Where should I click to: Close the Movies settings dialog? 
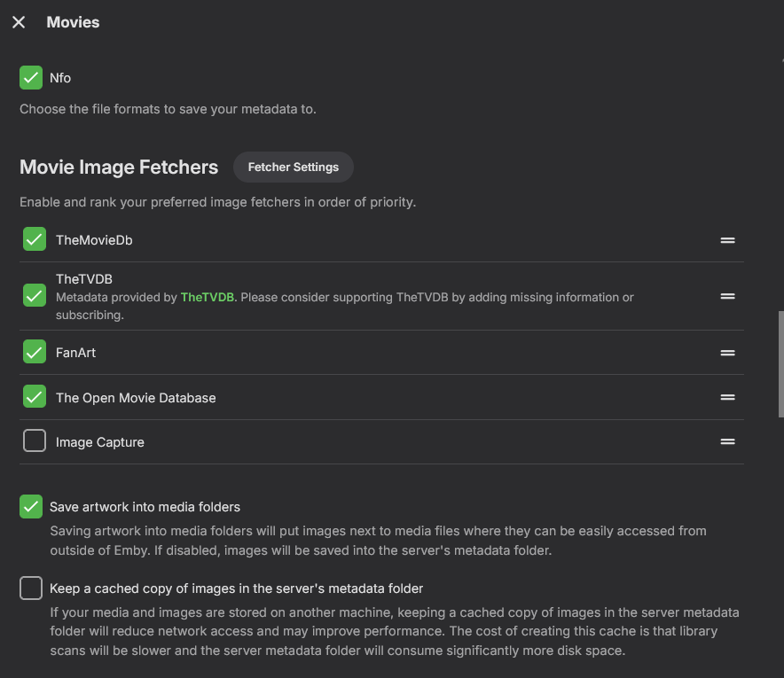click(19, 22)
